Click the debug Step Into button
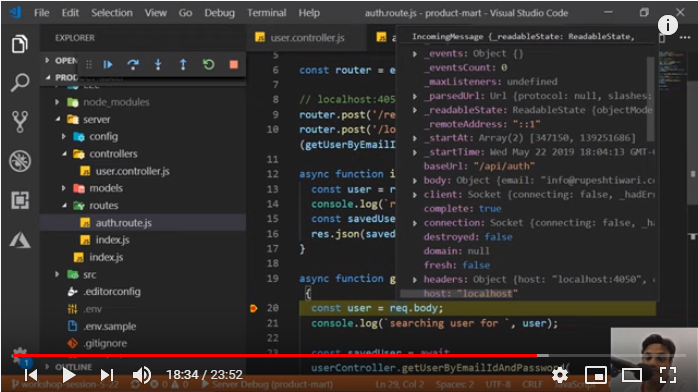This screenshot has width=698, height=392. point(158,65)
